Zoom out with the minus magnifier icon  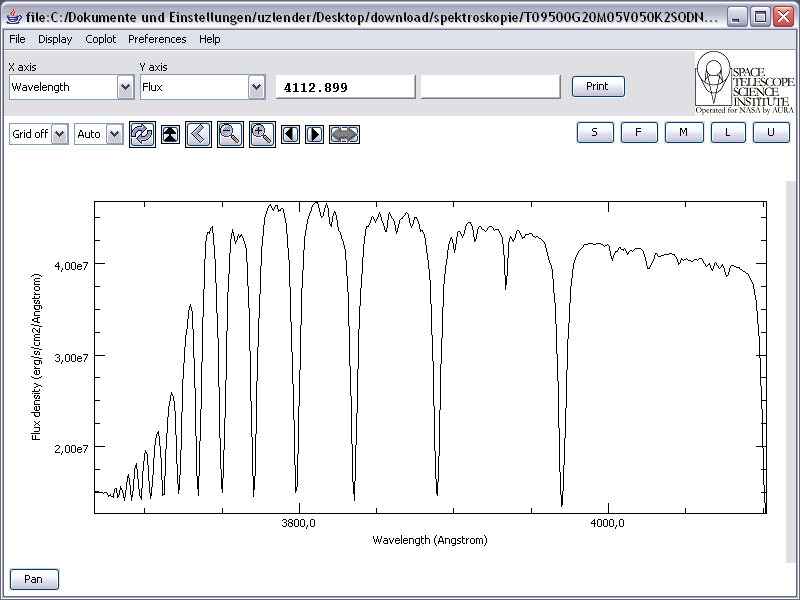[230, 134]
